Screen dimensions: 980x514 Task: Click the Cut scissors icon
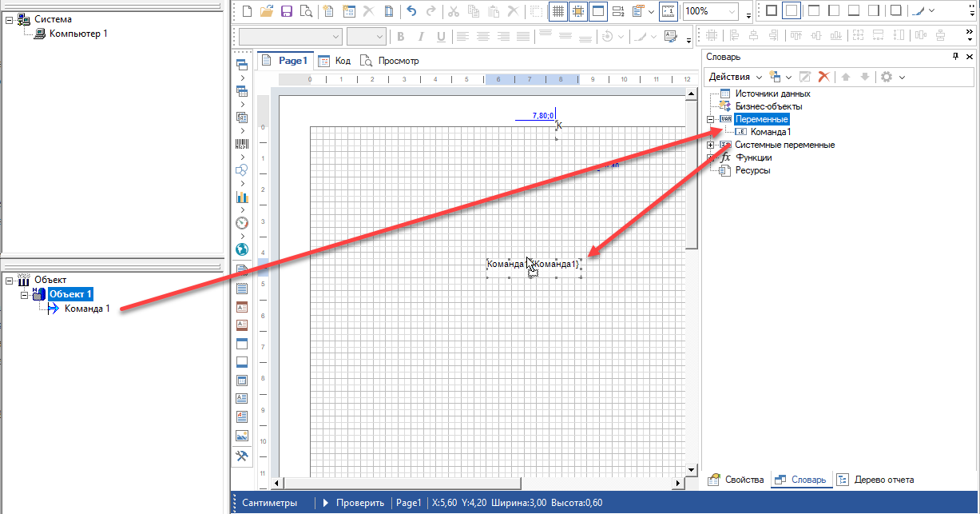click(x=453, y=11)
